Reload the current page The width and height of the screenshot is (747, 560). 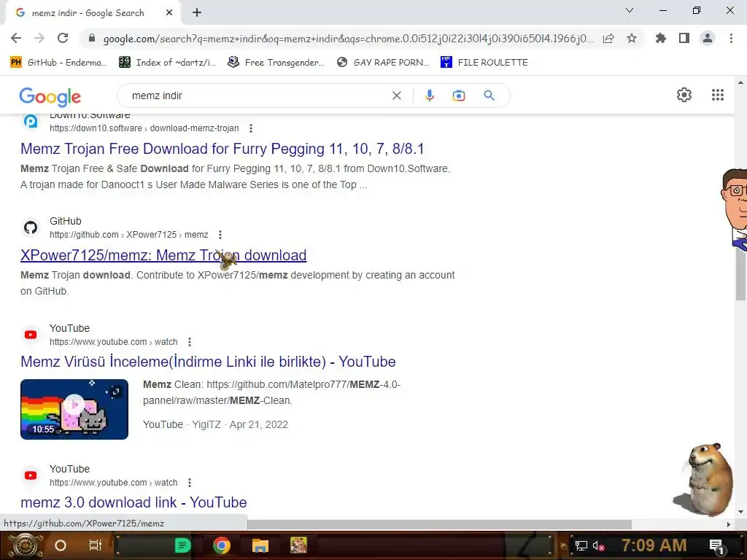(x=63, y=38)
